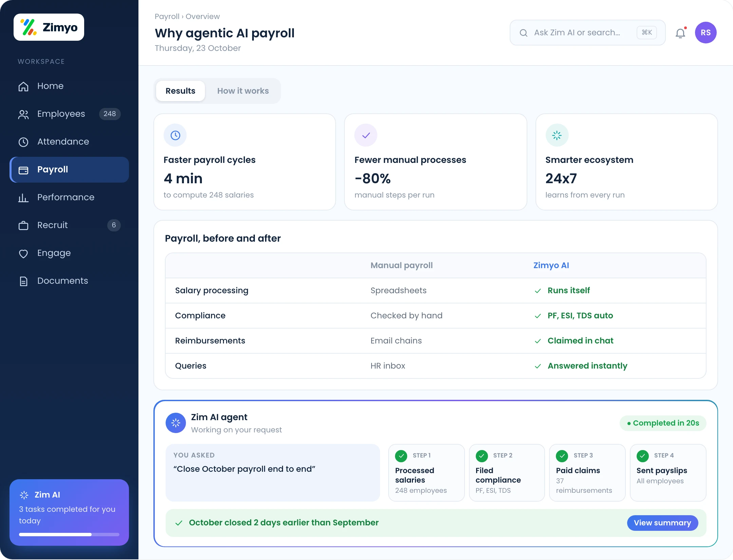Click the Zimyo AI column header
The image size is (733, 560).
[551, 265]
